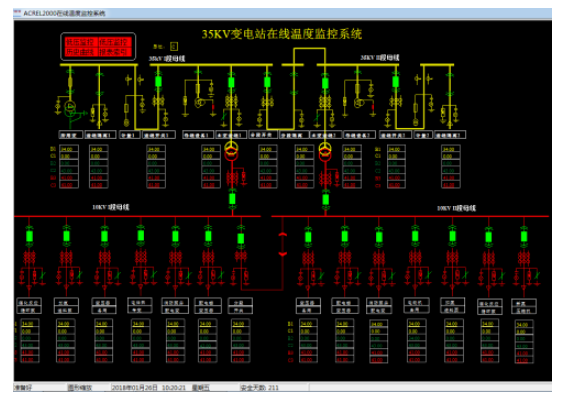565x403 pixels.
Task: Click 35KV II段母线 bus label
Action: click(x=380, y=58)
